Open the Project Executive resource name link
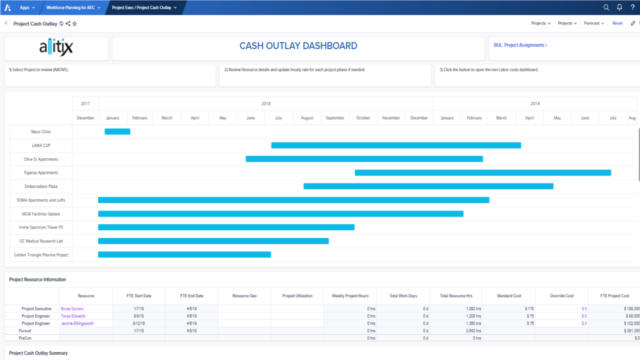Image resolution: width=640 pixels, height=360 pixels. (x=72, y=309)
